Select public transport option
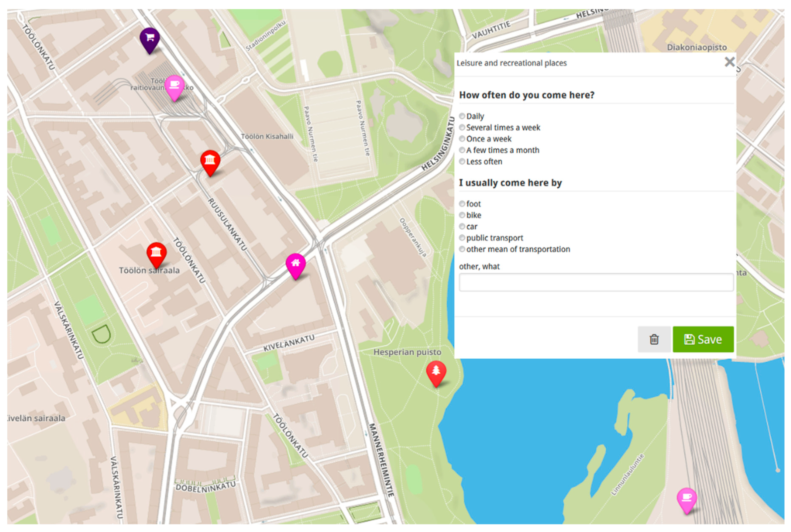The image size is (791, 532). (x=462, y=238)
